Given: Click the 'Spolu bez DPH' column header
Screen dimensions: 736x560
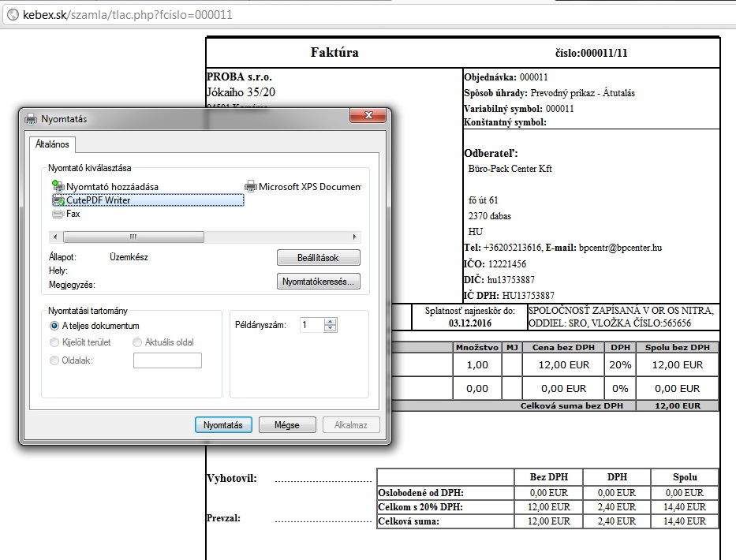Looking at the screenshot, I should click(678, 347).
